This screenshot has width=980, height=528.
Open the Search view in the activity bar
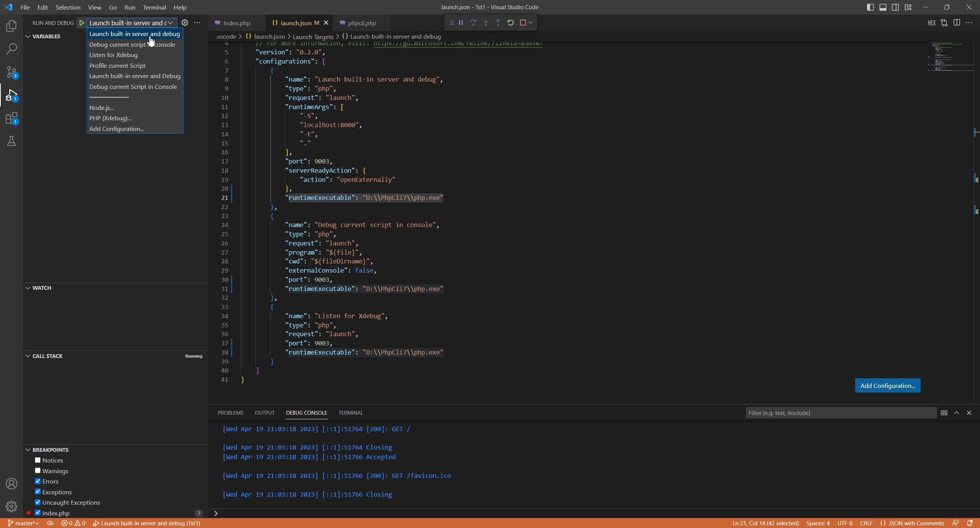tap(11, 49)
